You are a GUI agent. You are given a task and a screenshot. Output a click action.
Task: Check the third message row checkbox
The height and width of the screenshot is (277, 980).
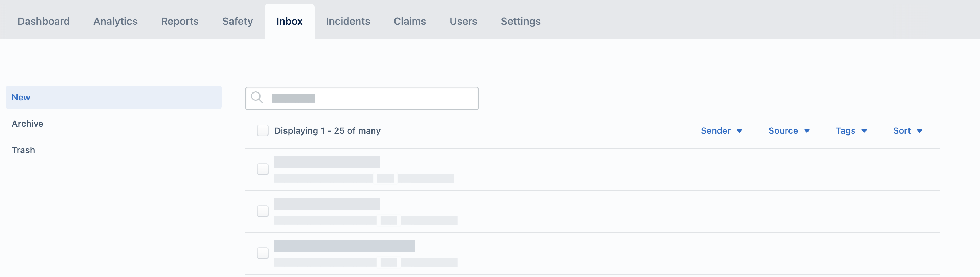(262, 253)
